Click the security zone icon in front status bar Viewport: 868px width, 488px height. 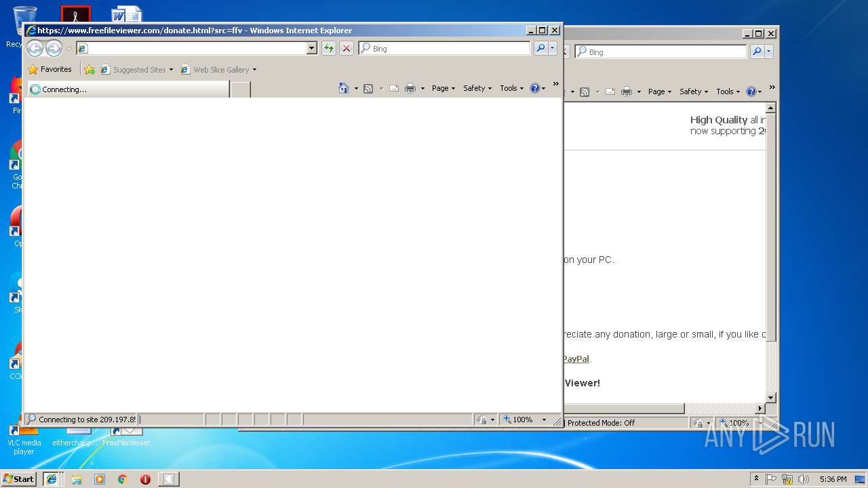pyautogui.click(x=482, y=420)
